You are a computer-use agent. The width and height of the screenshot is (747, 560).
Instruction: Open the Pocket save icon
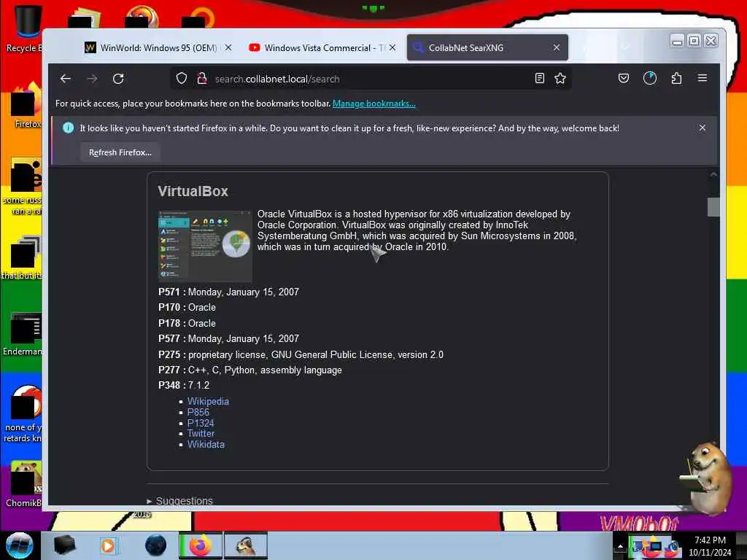click(x=623, y=78)
